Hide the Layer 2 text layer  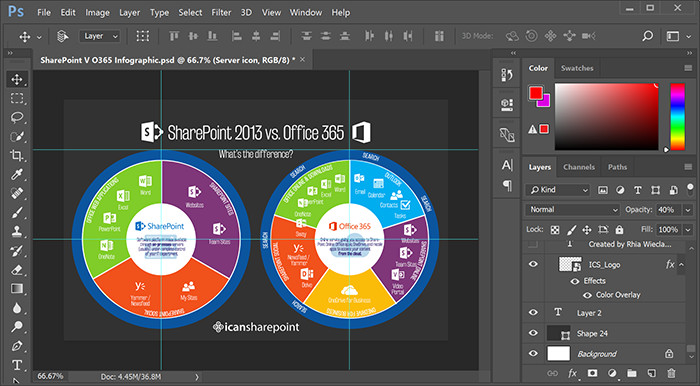[x=533, y=312]
